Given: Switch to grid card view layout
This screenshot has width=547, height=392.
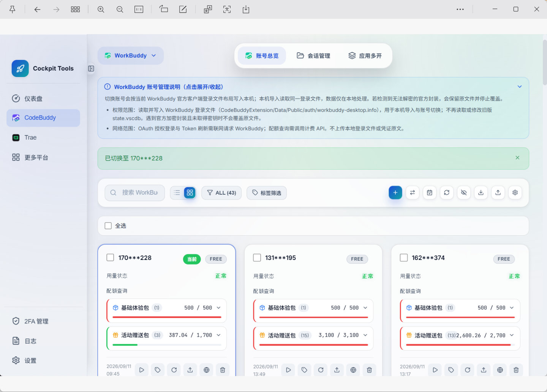Looking at the screenshot, I should (190, 192).
